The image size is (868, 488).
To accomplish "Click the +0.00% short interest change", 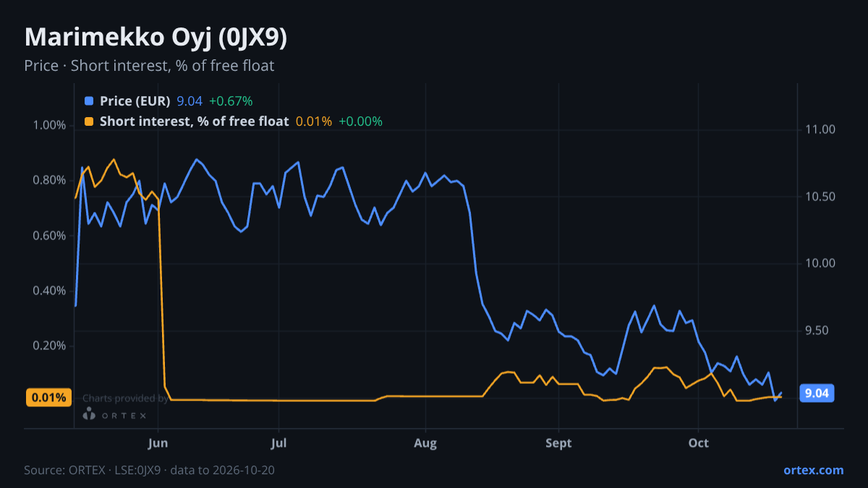I will 360,121.
